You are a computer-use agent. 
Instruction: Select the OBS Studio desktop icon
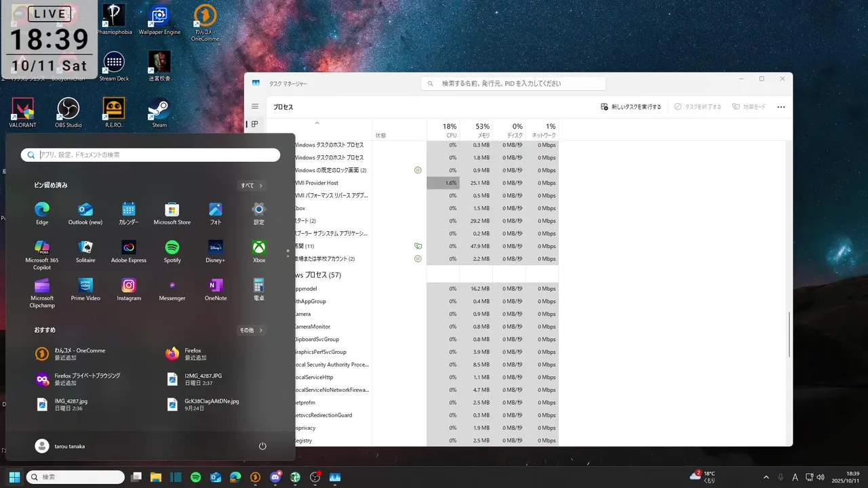point(68,113)
